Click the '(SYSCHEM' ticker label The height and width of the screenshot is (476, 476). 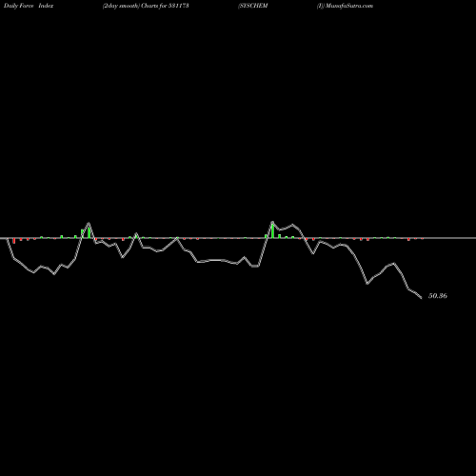[253, 6]
